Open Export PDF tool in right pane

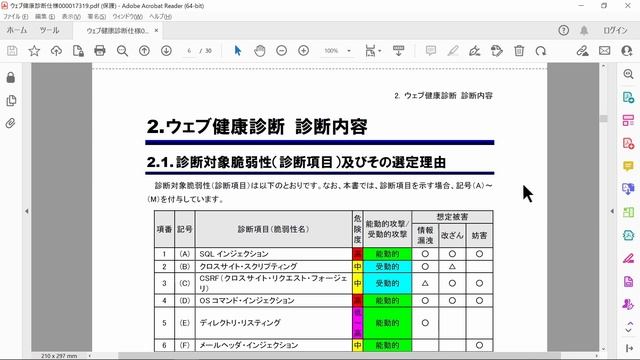pos(629,97)
